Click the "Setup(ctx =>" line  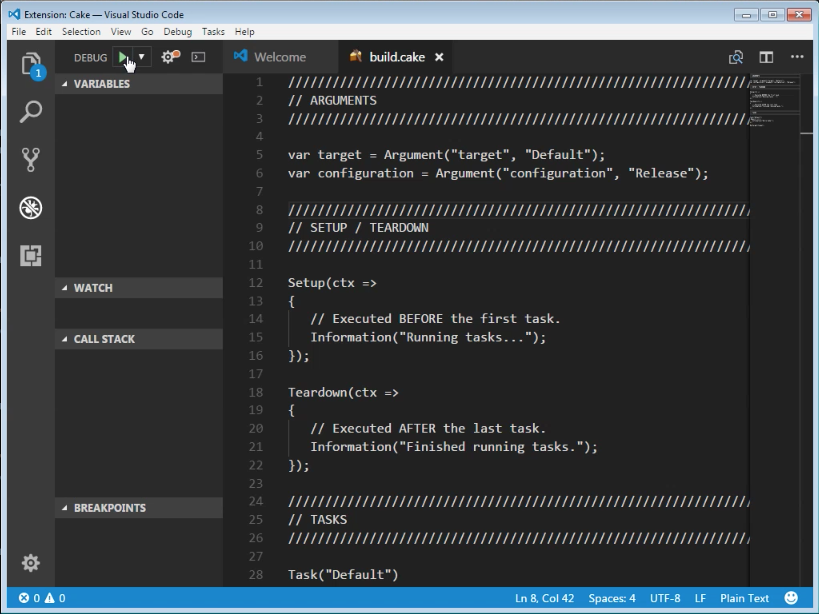[x=332, y=283]
